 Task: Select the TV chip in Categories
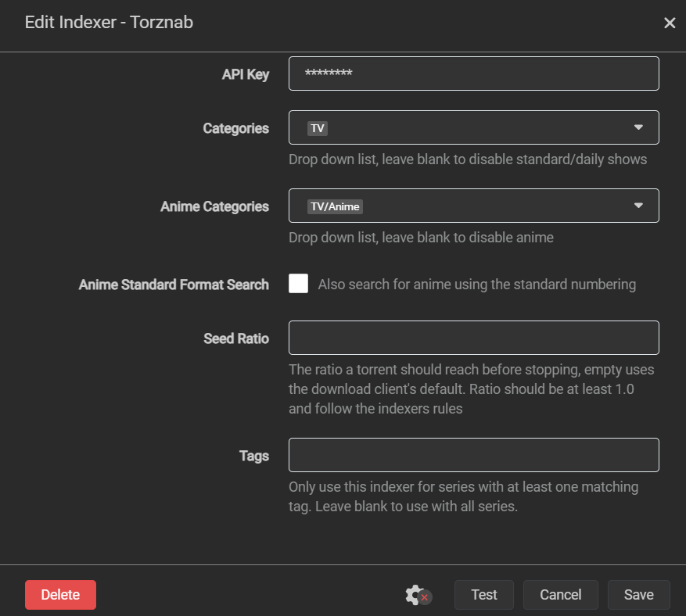(x=318, y=128)
